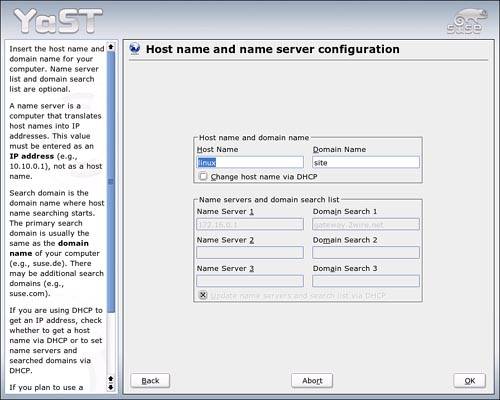Click the Domain Name input field
The width and height of the screenshot is (500, 400).
coord(366,162)
